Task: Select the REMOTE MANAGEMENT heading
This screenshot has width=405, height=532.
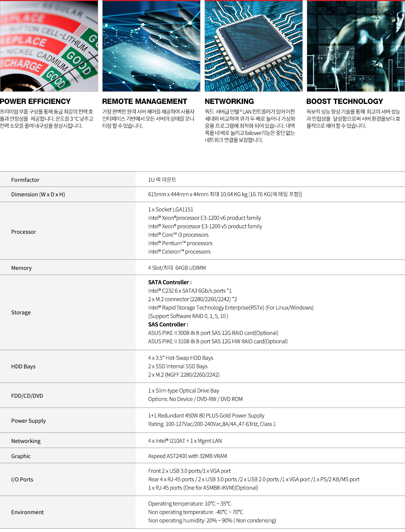Action: pos(144,102)
